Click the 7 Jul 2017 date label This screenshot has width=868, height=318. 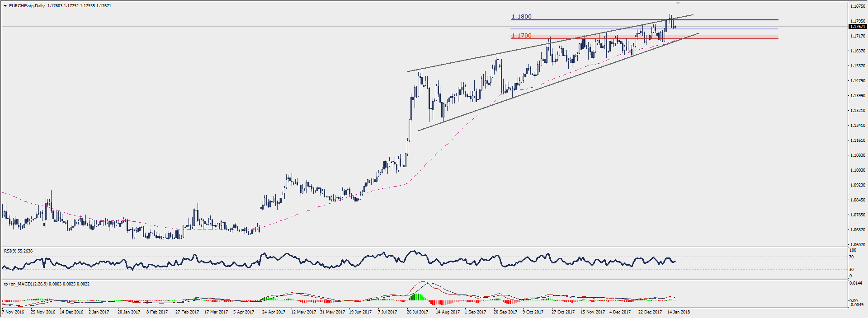click(387, 312)
